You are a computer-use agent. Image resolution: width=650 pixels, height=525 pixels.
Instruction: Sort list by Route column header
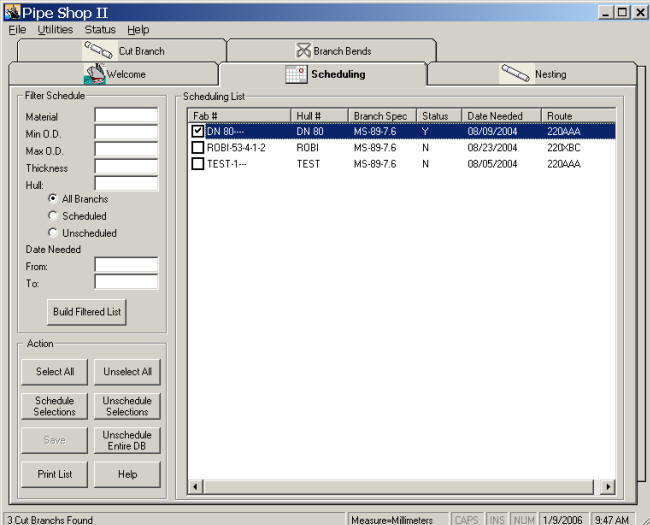[x=579, y=116]
